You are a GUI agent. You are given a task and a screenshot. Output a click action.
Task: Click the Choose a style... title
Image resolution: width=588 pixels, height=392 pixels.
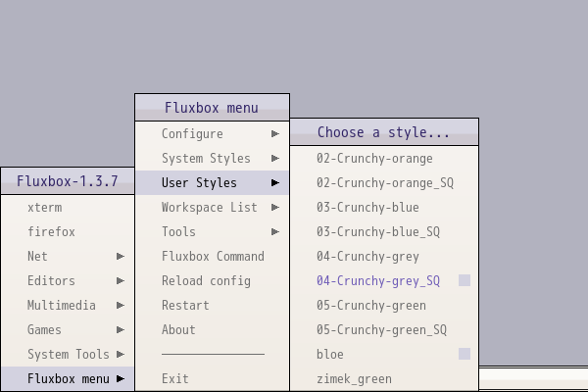383,132
